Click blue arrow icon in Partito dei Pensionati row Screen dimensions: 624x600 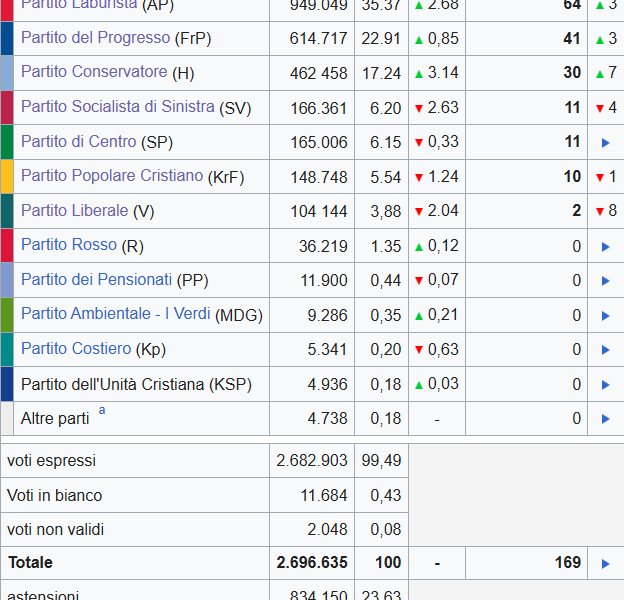point(605,281)
